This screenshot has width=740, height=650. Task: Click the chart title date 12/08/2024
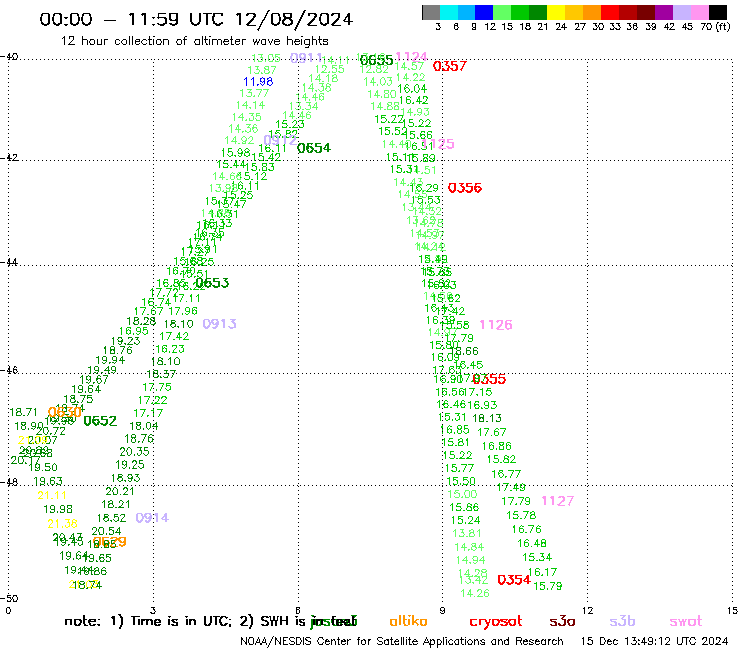pyautogui.click(x=294, y=19)
